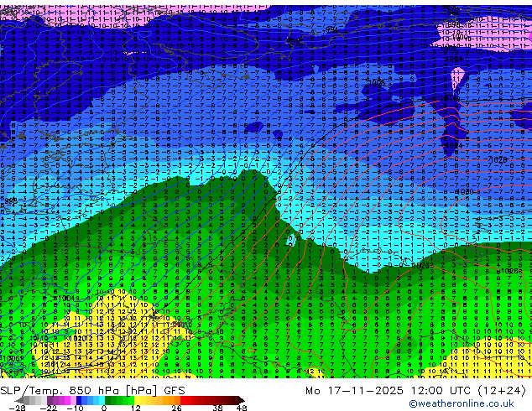Pick the pure red swatch right of 26
Image resolution: width=532 pixels, height=411 pixels.
[183, 400]
